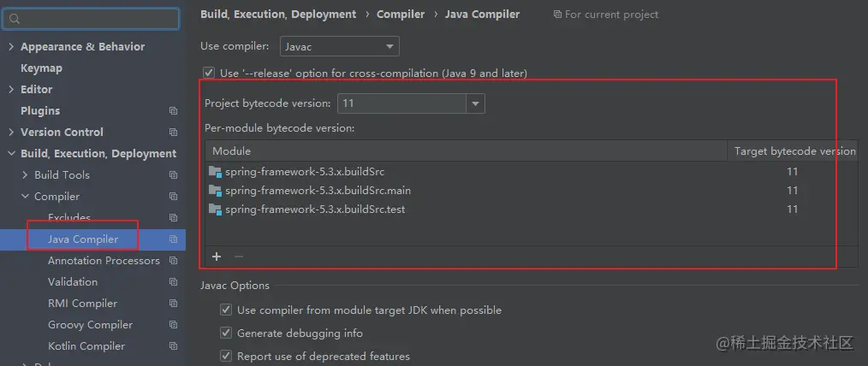The height and width of the screenshot is (366, 868).
Task: Edit target bytecode 11 for buildSrc.main
Action: point(792,191)
